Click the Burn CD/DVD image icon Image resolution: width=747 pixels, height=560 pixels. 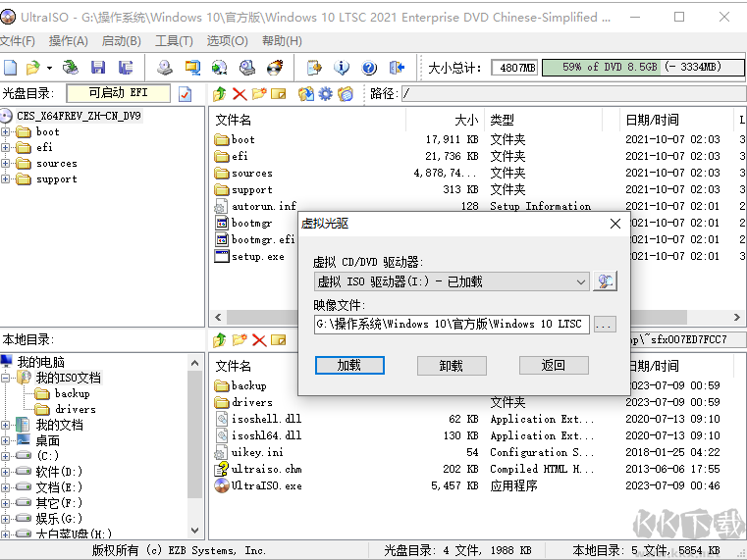click(x=275, y=68)
